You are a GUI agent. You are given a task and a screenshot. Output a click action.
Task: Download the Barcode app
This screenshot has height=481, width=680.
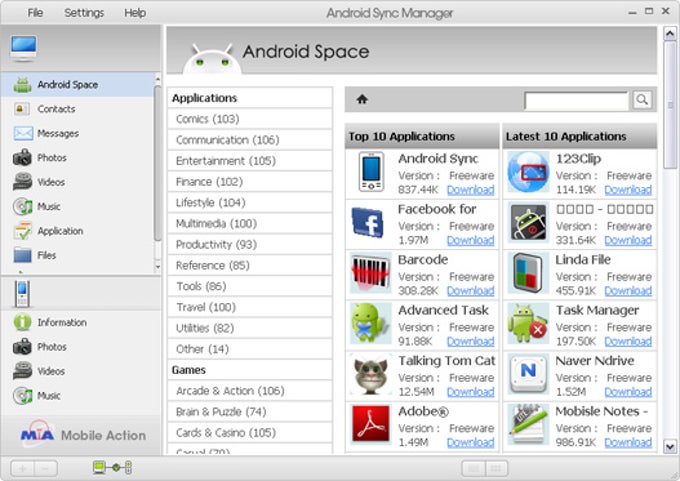tap(471, 291)
